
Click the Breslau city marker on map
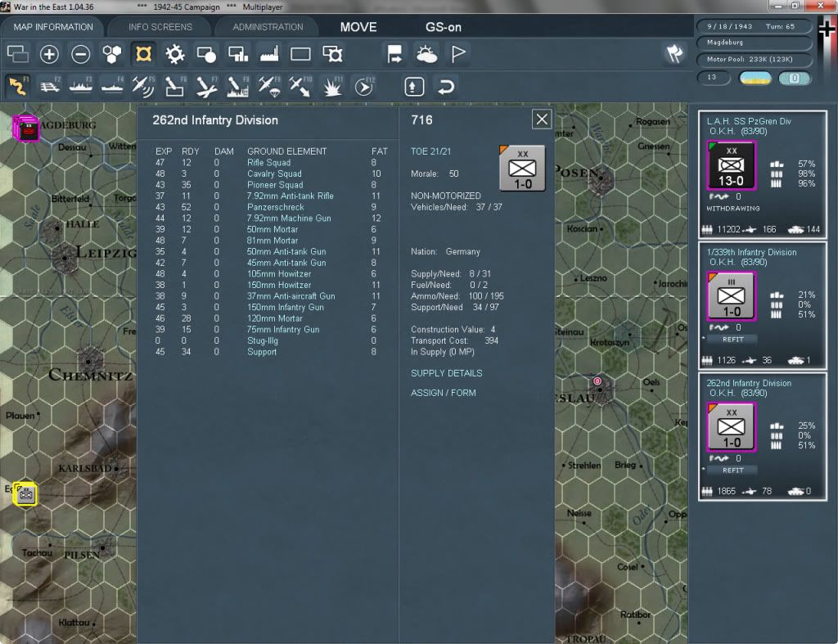pos(597,381)
